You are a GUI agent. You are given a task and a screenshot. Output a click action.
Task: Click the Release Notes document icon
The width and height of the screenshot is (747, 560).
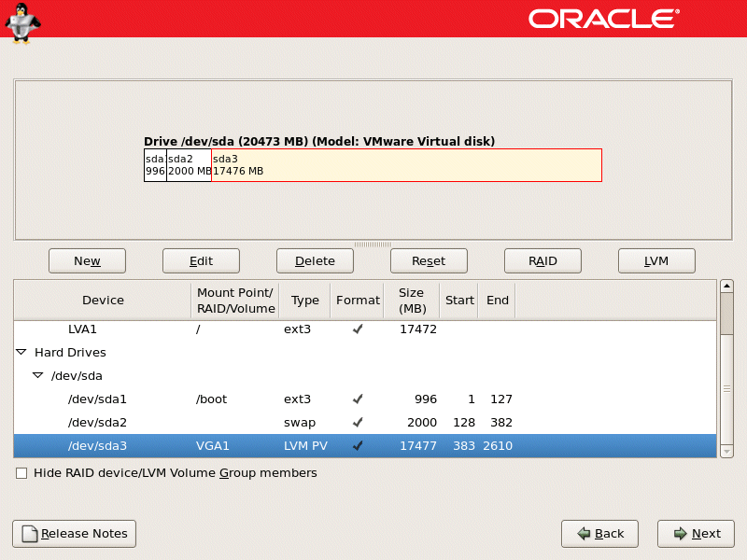click(30, 534)
